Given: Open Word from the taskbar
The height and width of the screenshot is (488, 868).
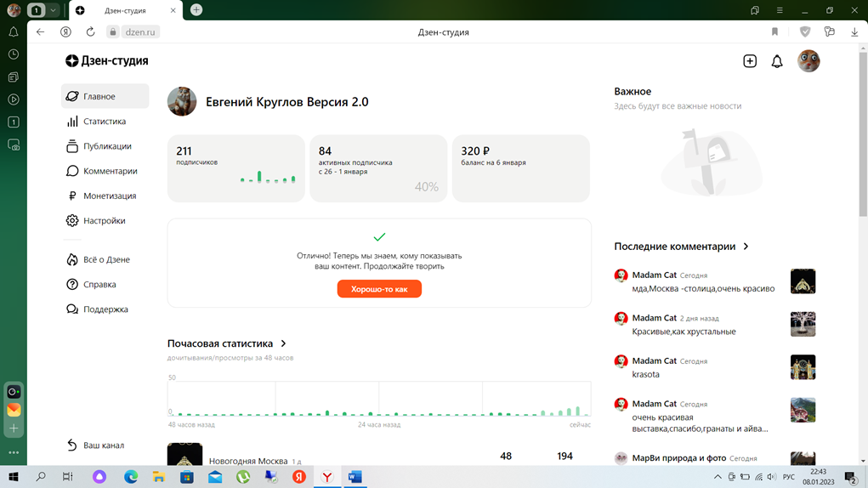Looking at the screenshot, I should [355, 477].
